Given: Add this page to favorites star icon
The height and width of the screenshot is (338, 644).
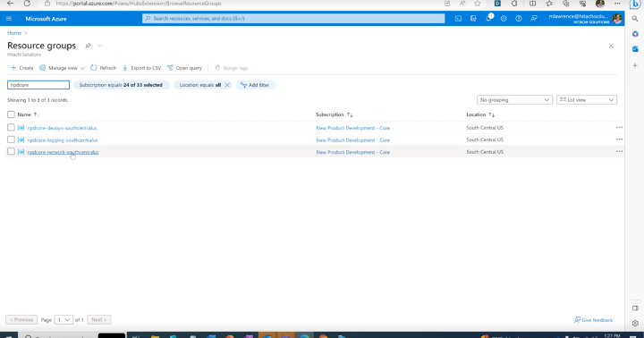Looking at the screenshot, I should (x=478, y=4).
